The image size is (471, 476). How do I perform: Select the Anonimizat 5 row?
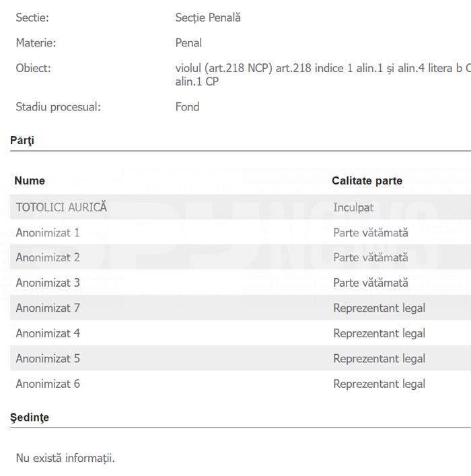click(240, 358)
